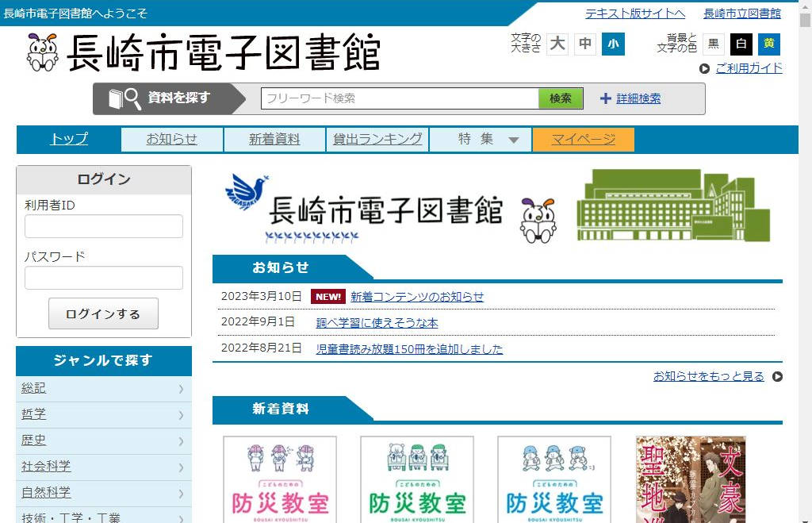Choose the 黄 background color scheme

coord(769,44)
